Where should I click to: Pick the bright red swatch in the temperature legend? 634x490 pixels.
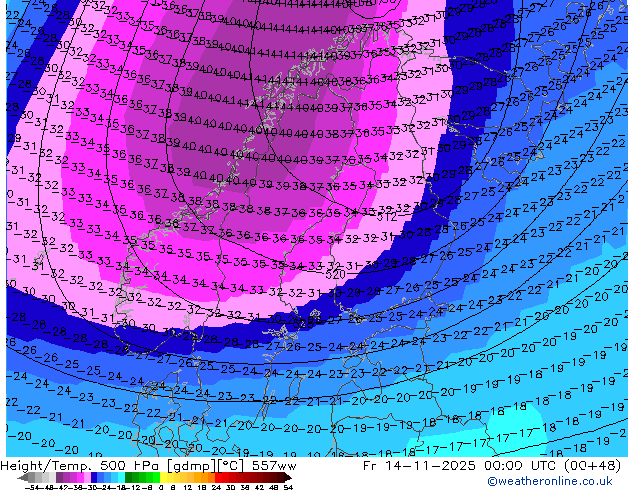[x=218, y=478]
